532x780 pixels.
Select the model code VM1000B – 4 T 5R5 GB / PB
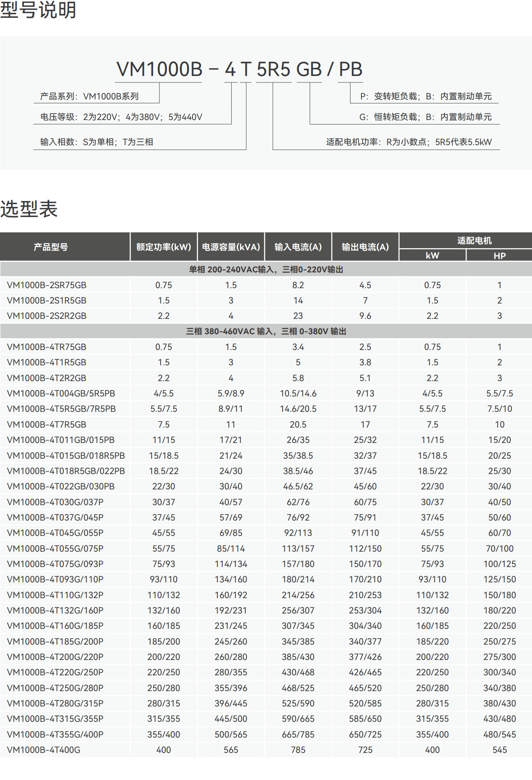pyautogui.click(x=239, y=69)
